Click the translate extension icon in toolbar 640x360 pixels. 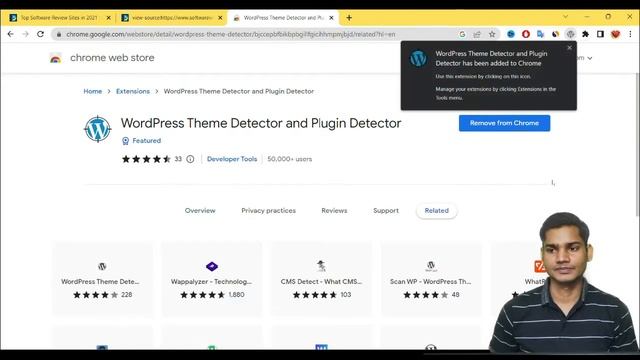point(540,34)
